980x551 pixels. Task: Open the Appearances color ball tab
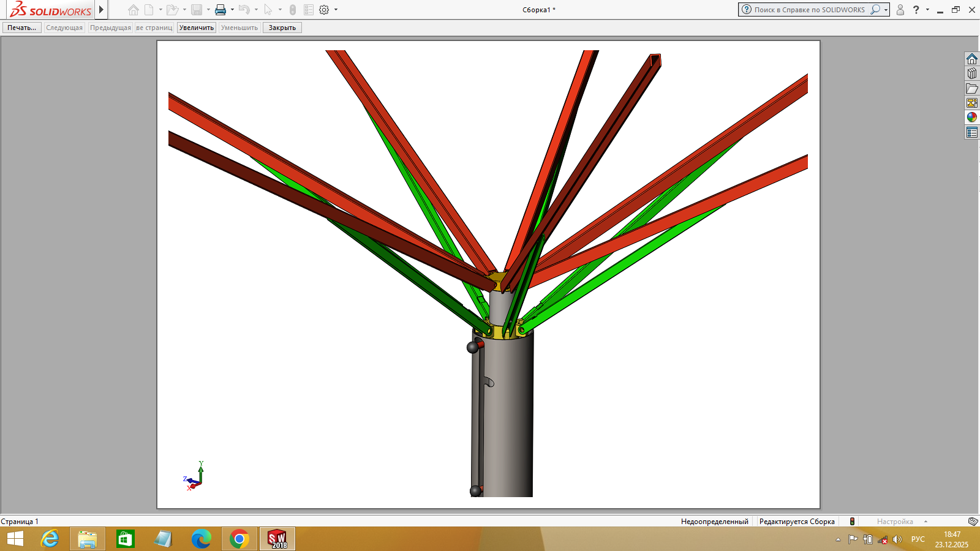(x=972, y=117)
